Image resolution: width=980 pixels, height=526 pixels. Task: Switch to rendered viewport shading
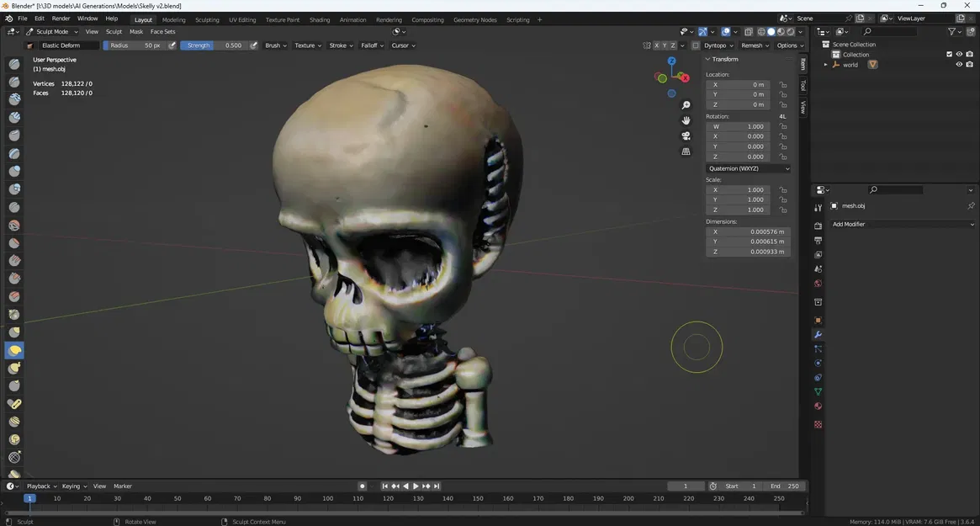pos(789,31)
